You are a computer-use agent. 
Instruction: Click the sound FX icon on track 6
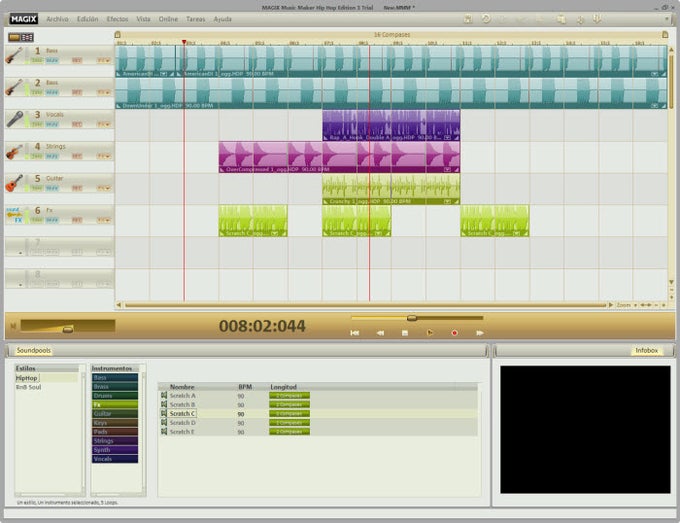pyautogui.click(x=14, y=215)
